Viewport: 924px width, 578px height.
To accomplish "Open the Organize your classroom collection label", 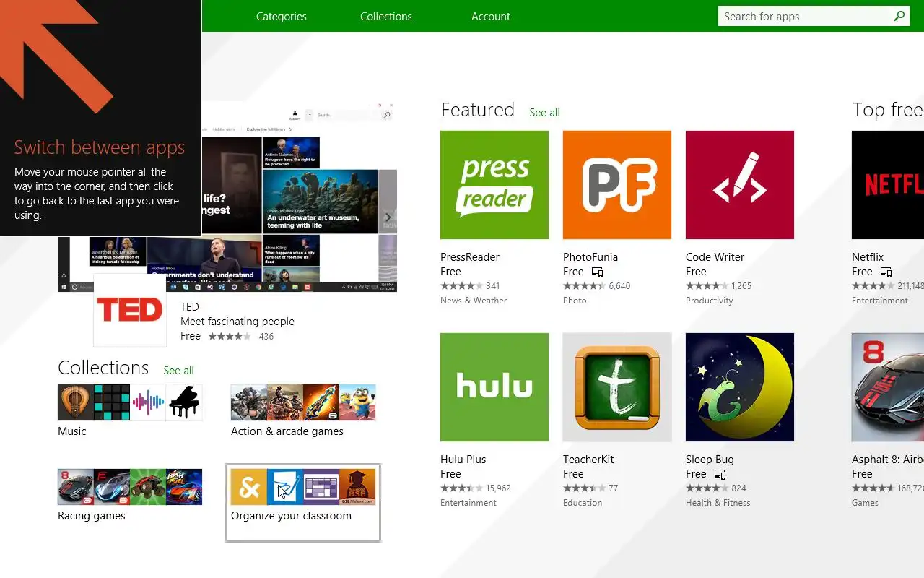I will pos(292,516).
